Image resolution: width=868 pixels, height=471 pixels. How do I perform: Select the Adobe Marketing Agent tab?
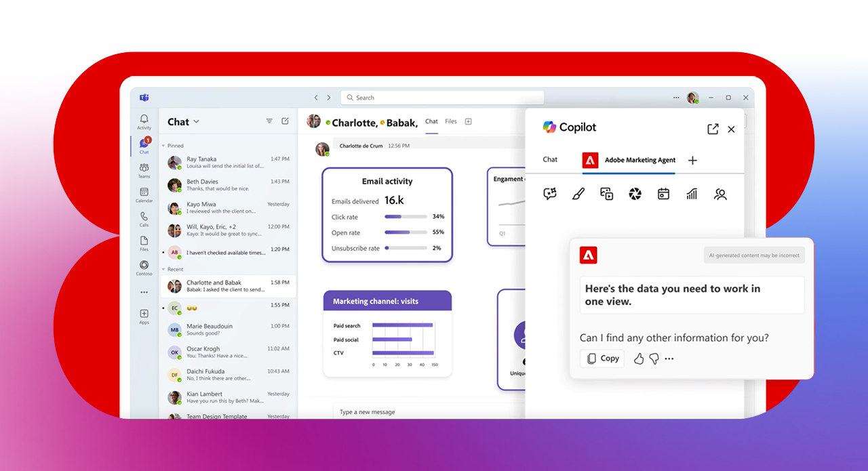point(629,161)
